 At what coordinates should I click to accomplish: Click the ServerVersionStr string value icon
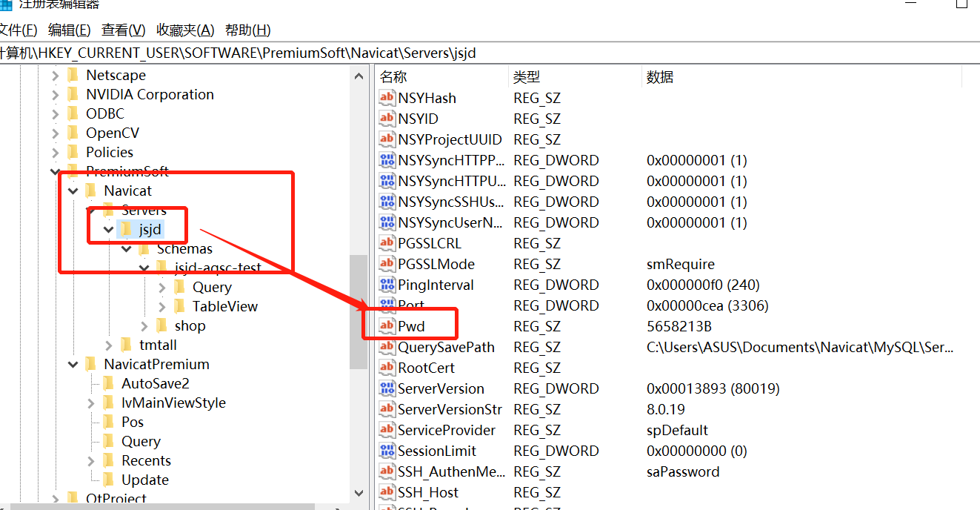(x=387, y=409)
